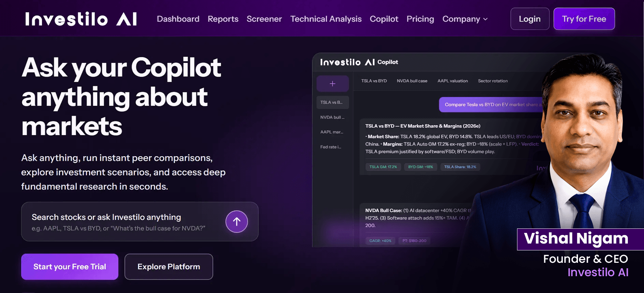The width and height of the screenshot is (644, 293).
Task: Expand the Company dropdown menu
Action: click(x=465, y=19)
